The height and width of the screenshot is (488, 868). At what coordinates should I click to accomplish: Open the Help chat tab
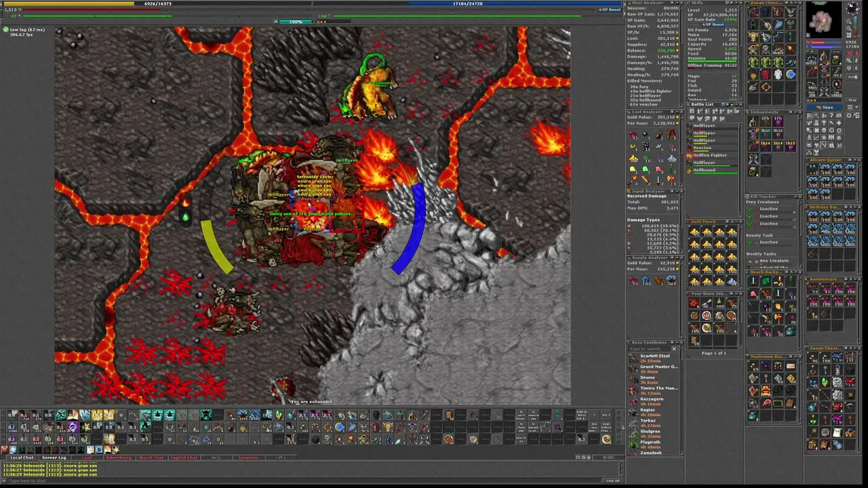[216, 457]
